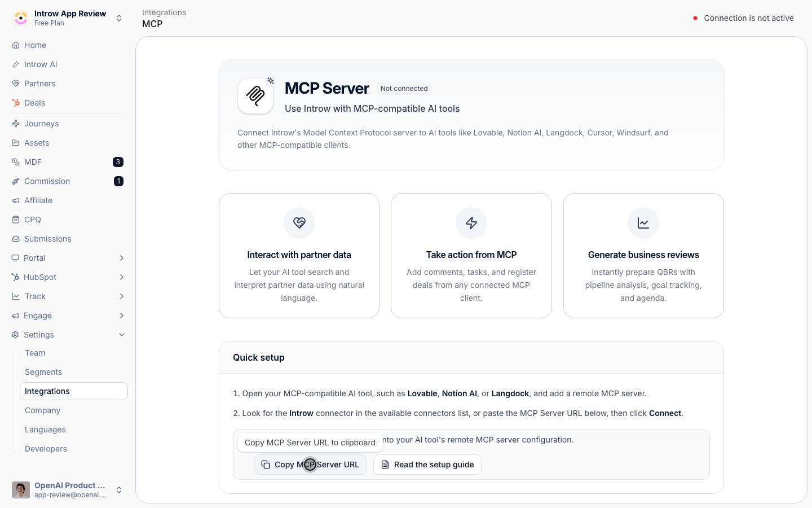The height and width of the screenshot is (508, 812).
Task: Open the workspace switcher chevron beside Introw App Review
Action: [119, 18]
